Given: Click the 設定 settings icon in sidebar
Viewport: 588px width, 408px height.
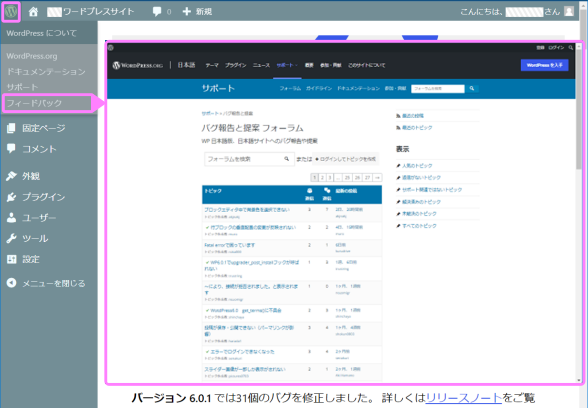Looking at the screenshot, I should 11,259.
